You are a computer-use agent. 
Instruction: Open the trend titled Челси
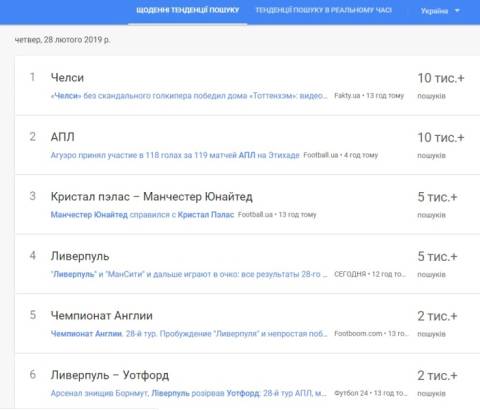(67, 78)
